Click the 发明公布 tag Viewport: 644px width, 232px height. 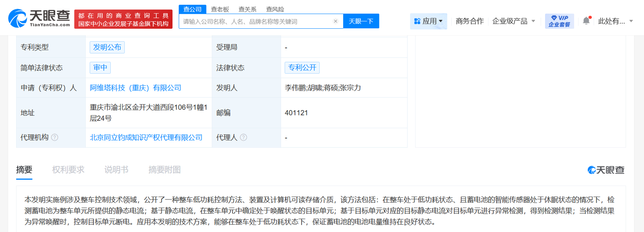[x=107, y=47]
